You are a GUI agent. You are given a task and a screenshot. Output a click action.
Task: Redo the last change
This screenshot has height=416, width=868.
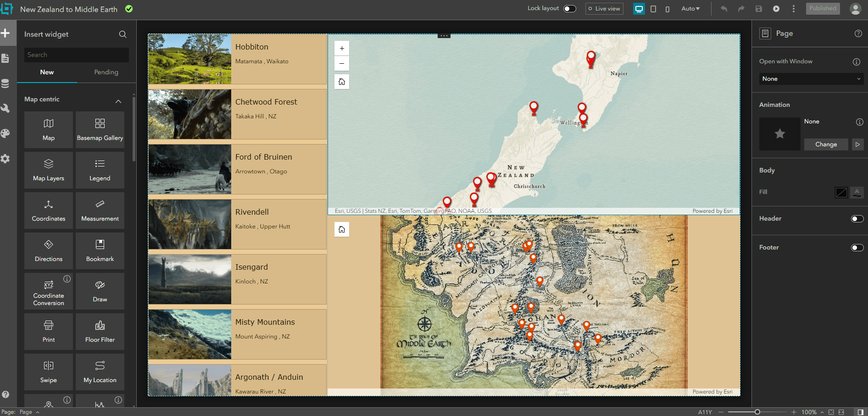(741, 9)
